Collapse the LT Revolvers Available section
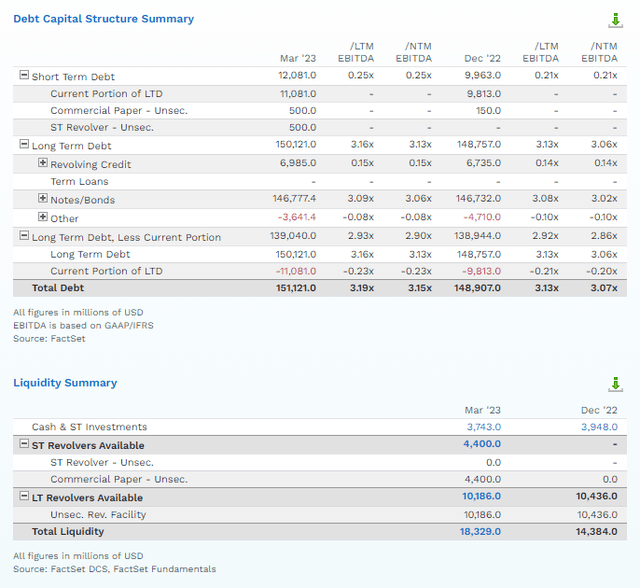 point(24,497)
